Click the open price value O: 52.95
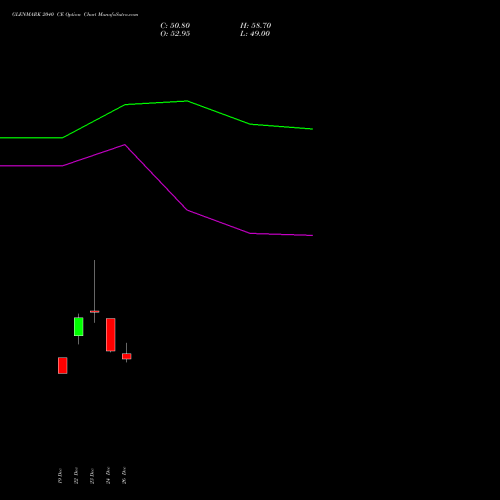 (x=175, y=34)
